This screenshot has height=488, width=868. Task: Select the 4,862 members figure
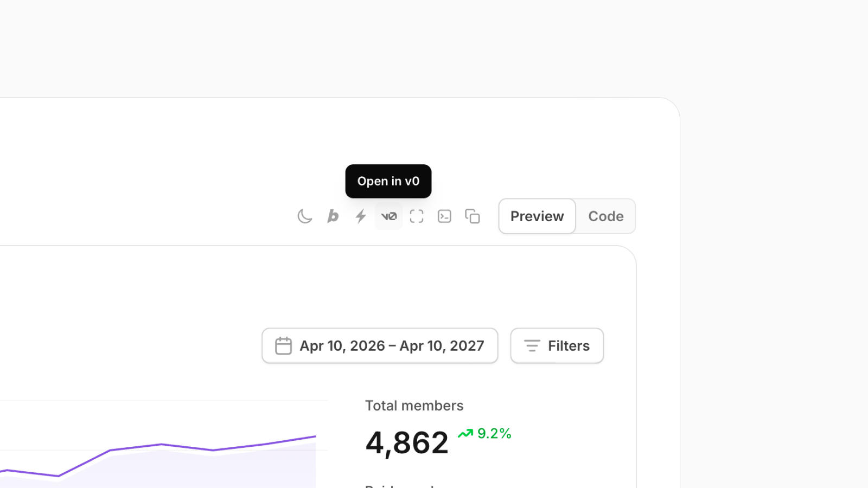click(407, 442)
